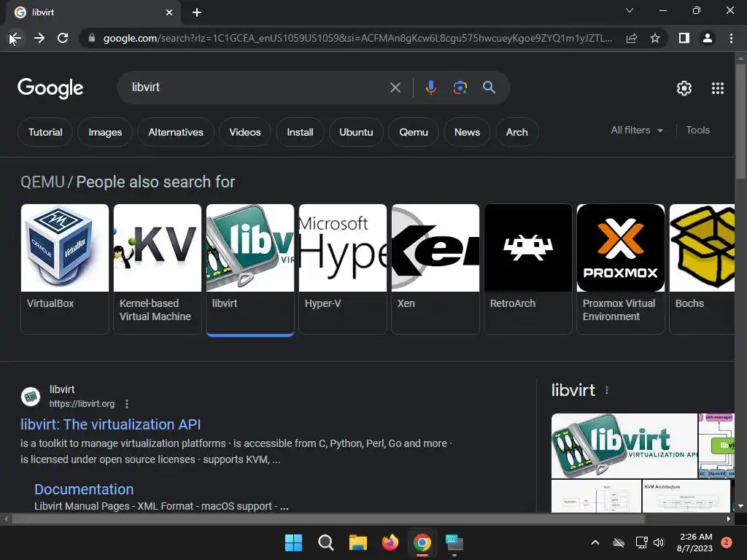View site information via the padlock icon
This screenshot has width=747, height=560.
tap(92, 38)
